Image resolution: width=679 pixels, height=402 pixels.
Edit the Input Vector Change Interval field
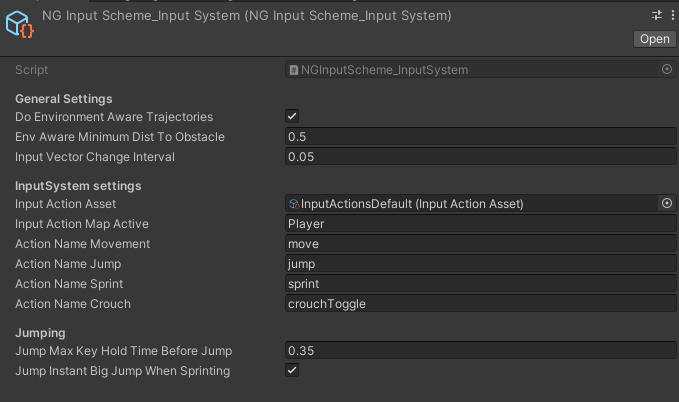[480, 157]
